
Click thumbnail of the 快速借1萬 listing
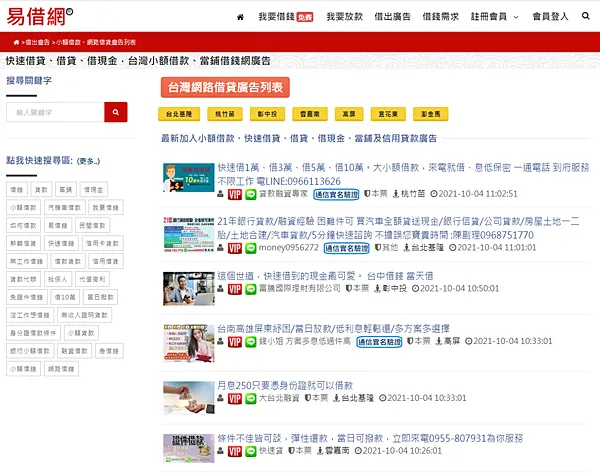[x=189, y=178]
